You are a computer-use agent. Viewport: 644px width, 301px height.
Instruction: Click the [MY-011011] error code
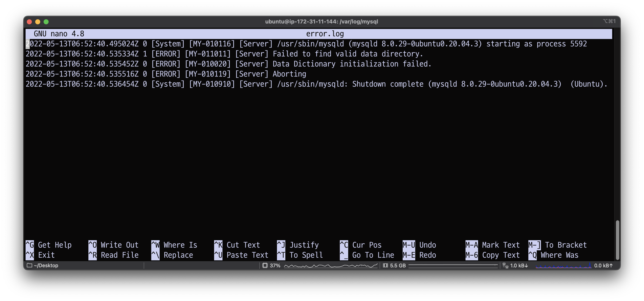[x=208, y=54]
